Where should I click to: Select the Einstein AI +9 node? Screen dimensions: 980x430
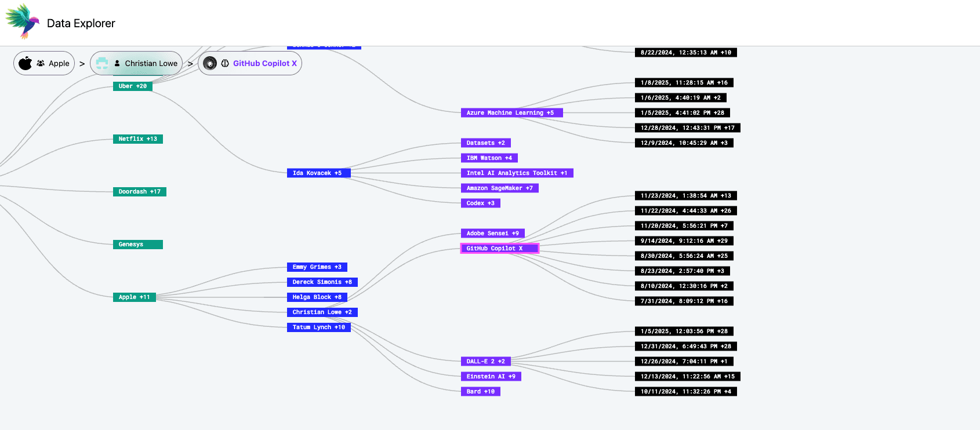[x=491, y=377]
